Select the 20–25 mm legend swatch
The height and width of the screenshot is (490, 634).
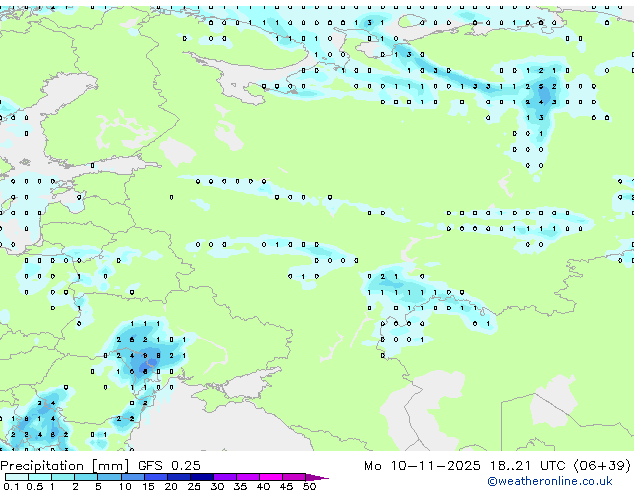179,477
